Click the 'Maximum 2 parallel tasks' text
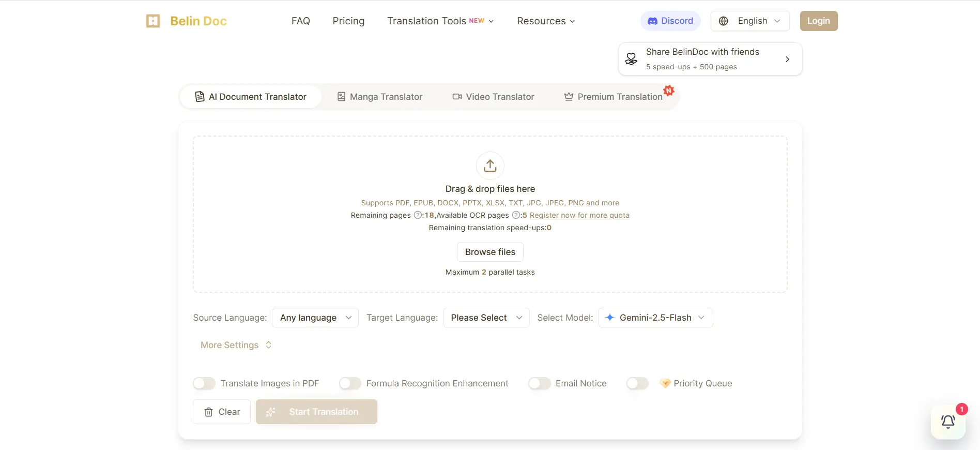Image resolution: width=980 pixels, height=450 pixels. click(490, 272)
